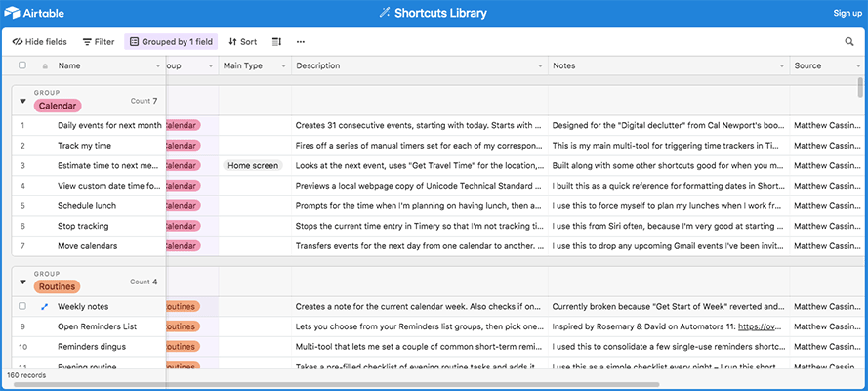Image resolution: width=868 pixels, height=391 pixels.
Task: Expand the Weekly notes record
Action: (44, 306)
